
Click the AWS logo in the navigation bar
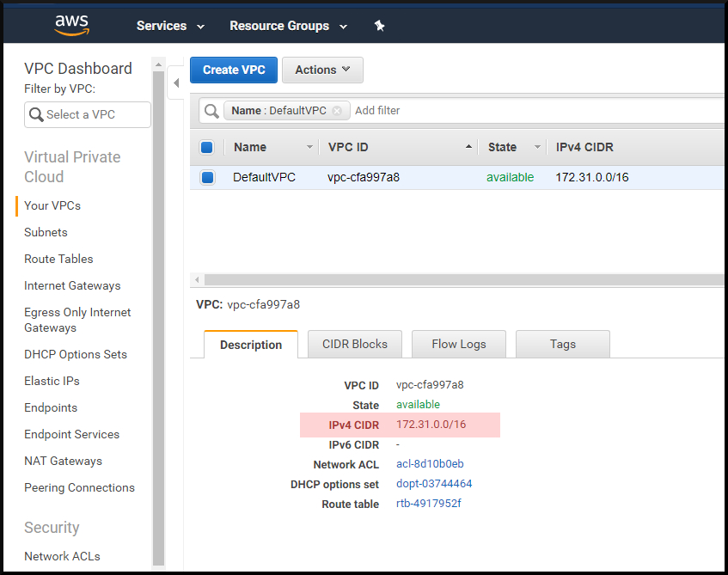[x=71, y=25]
